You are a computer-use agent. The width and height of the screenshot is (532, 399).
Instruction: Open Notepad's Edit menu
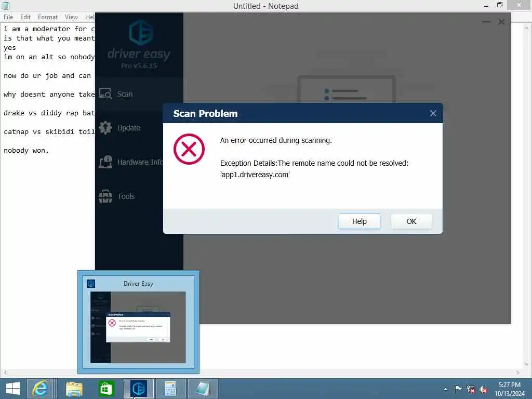tap(25, 17)
